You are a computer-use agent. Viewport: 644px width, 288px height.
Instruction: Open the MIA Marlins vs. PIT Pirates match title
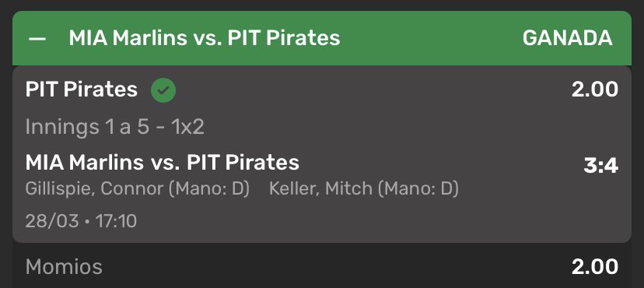pos(163,163)
